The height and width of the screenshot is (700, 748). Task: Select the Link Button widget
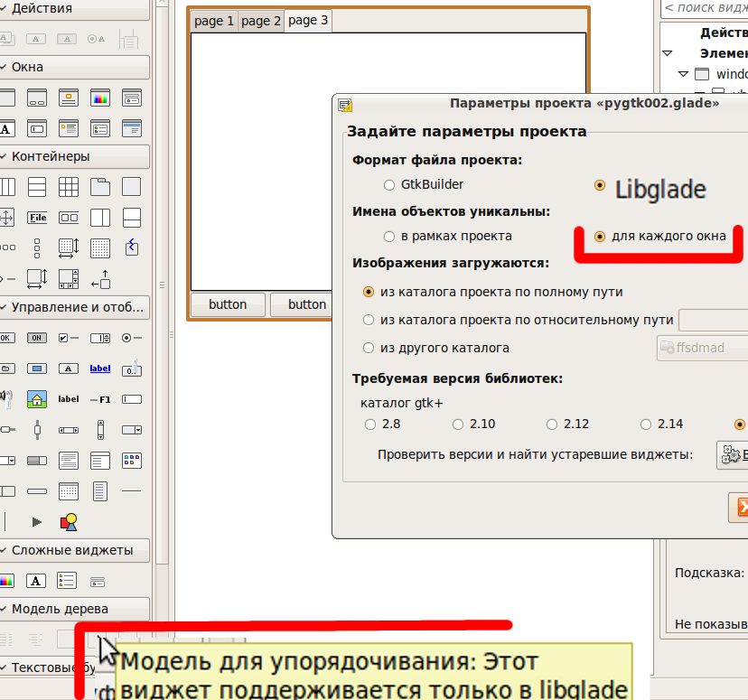point(100,368)
